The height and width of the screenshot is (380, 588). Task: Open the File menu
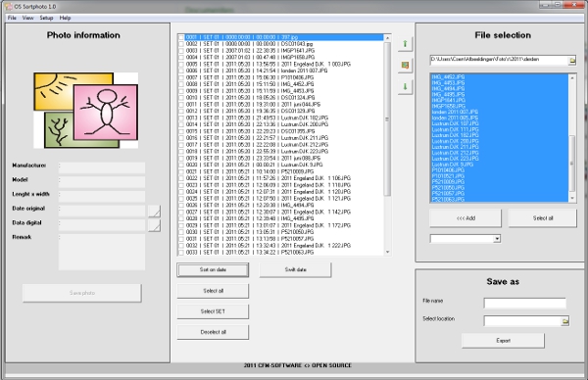12,18
